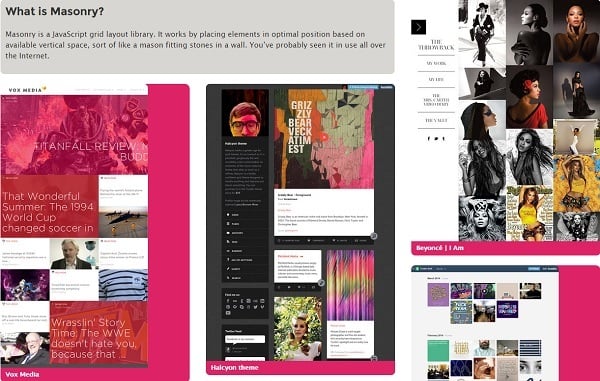
Task: Click the teal green tile in archive grid
Action: [x=438, y=350]
